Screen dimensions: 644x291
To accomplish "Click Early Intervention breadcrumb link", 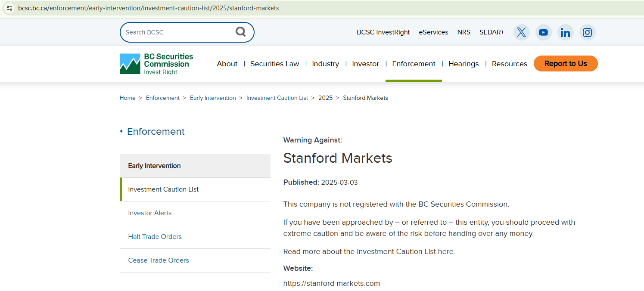I will [213, 98].
